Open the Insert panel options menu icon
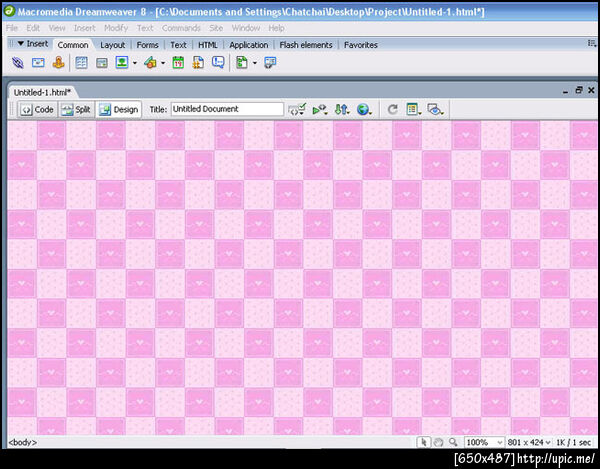Viewport: 600px width, 469px height. [x=592, y=44]
